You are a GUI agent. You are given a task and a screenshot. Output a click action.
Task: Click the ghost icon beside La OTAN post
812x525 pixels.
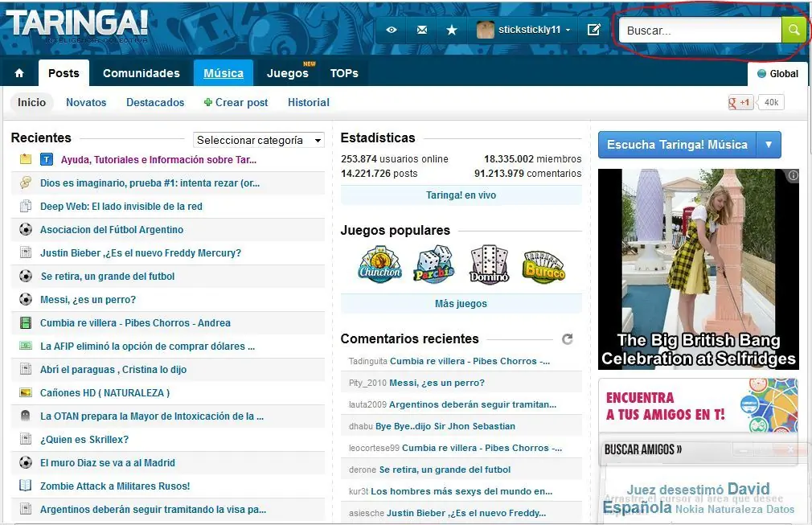26,416
